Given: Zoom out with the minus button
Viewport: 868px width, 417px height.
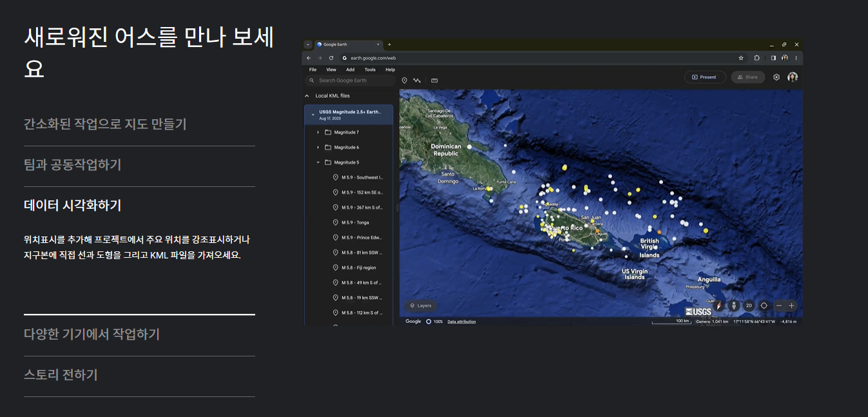Looking at the screenshot, I should (779, 305).
